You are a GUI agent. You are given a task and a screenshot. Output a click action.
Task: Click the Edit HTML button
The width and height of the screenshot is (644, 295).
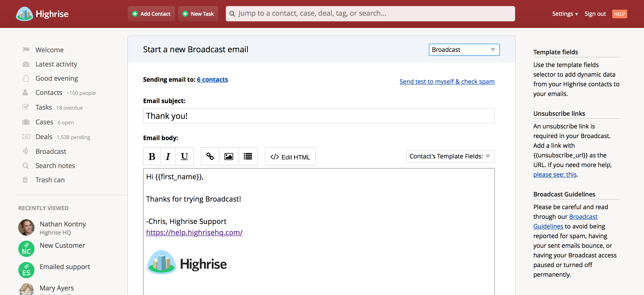pyautogui.click(x=290, y=156)
